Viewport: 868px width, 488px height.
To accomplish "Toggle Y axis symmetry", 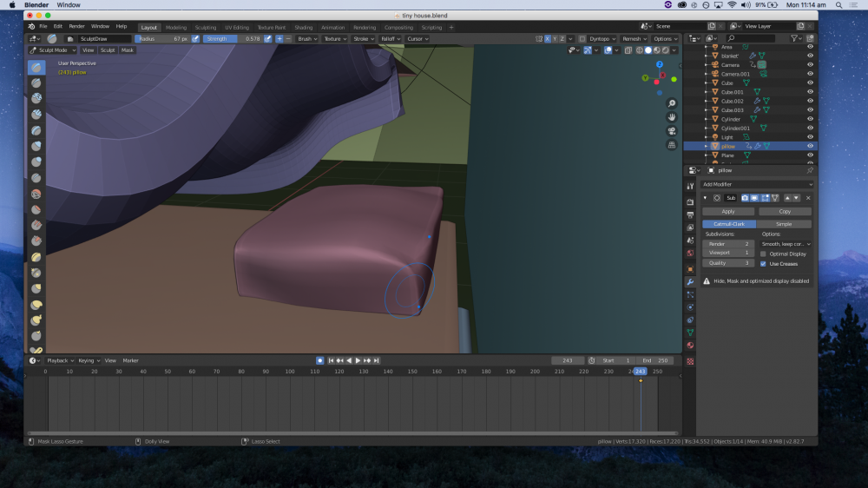I will (x=556, y=39).
